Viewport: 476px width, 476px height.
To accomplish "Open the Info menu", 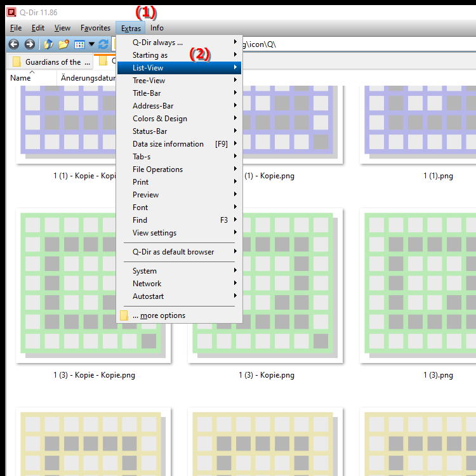I will pos(157,28).
